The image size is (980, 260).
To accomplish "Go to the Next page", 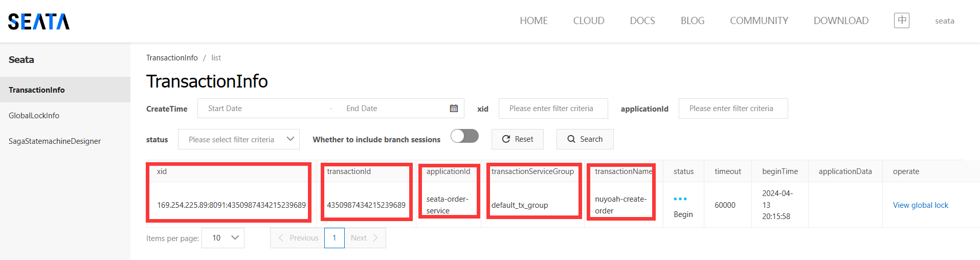I will coord(365,238).
